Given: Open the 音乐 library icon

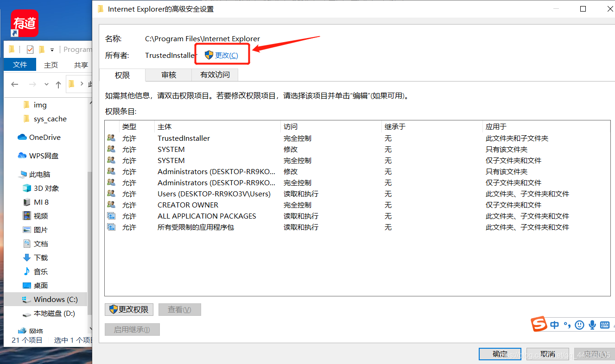Looking at the screenshot, I should tap(27, 271).
